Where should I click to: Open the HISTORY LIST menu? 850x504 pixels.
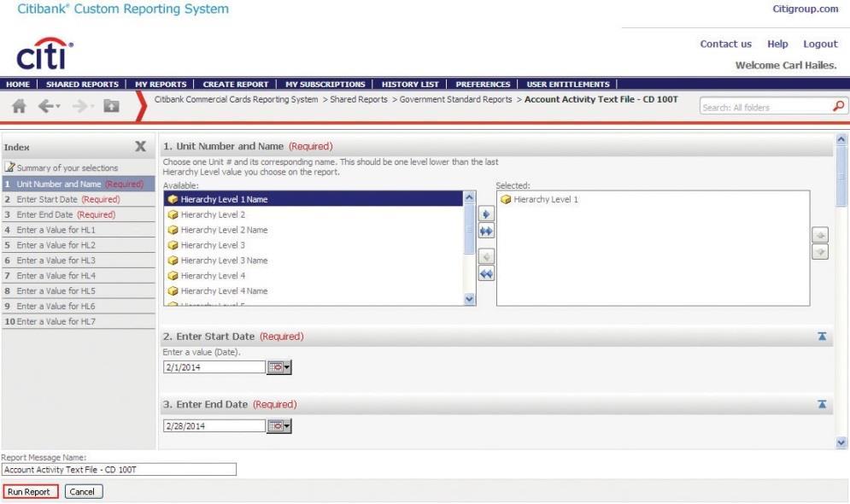[410, 84]
